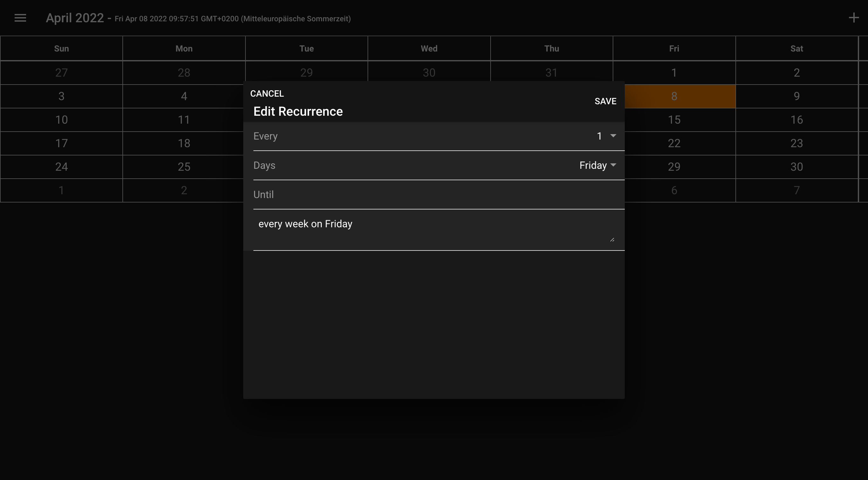Viewport: 868px width, 480px height.
Task: Select calendar day 11
Action: 184,120
